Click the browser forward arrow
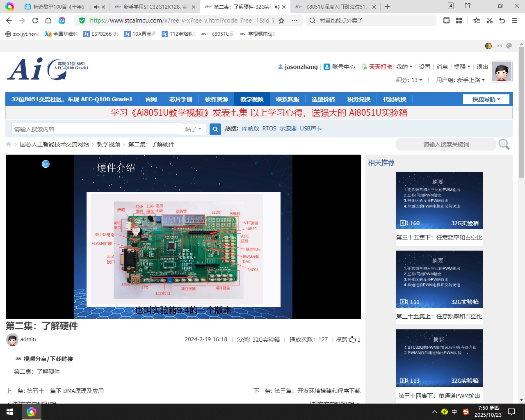The width and height of the screenshot is (525, 420). click(x=22, y=21)
